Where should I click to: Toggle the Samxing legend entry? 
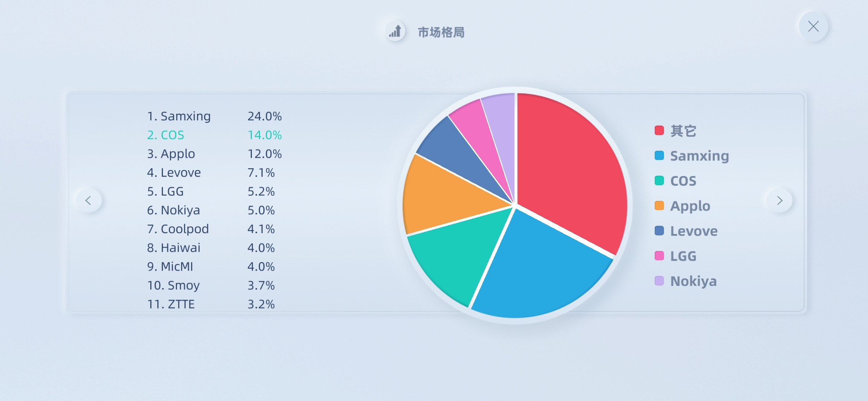(x=692, y=156)
